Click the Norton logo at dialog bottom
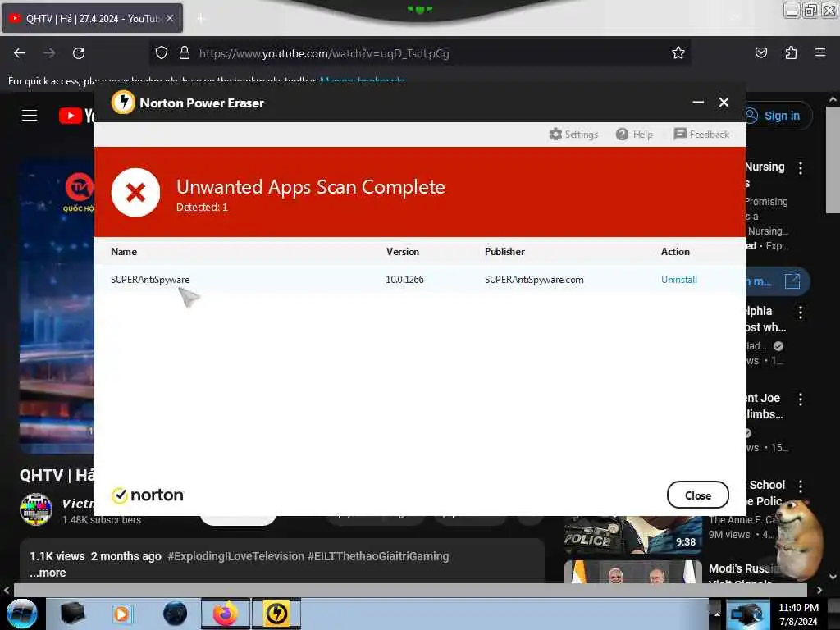The height and width of the screenshot is (630, 840). [148, 495]
